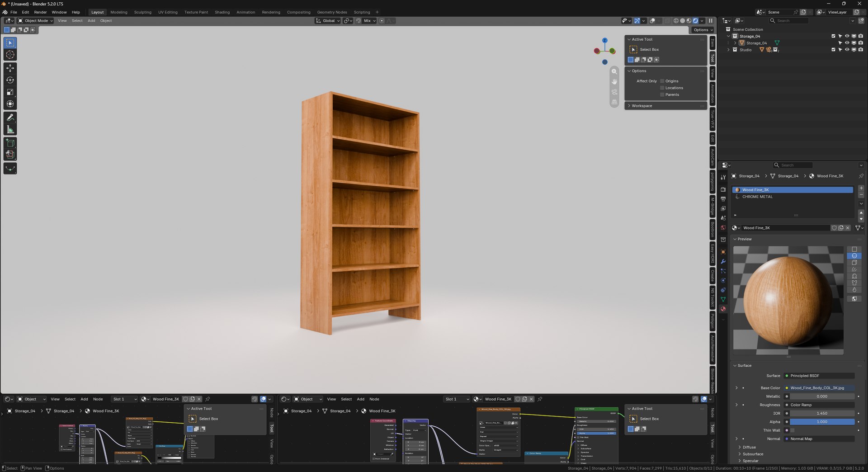The height and width of the screenshot is (472, 868).
Task: Open the Global transform orientation dropdown
Action: [x=328, y=21]
